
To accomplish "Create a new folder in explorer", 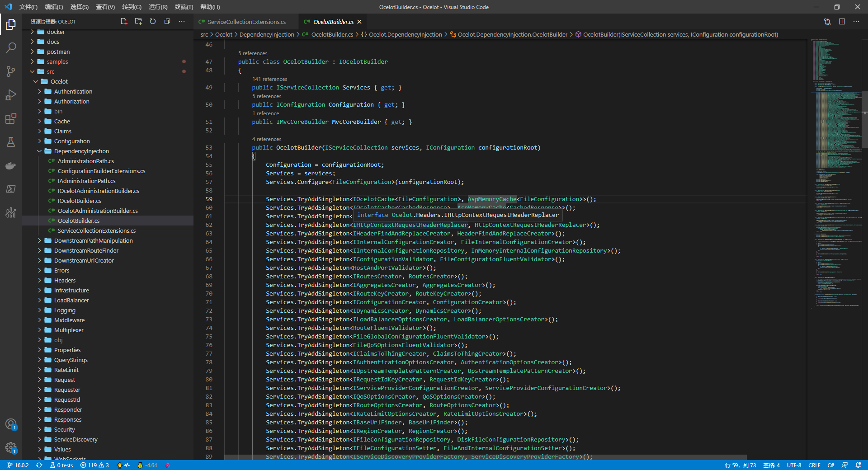I will 138,21.
